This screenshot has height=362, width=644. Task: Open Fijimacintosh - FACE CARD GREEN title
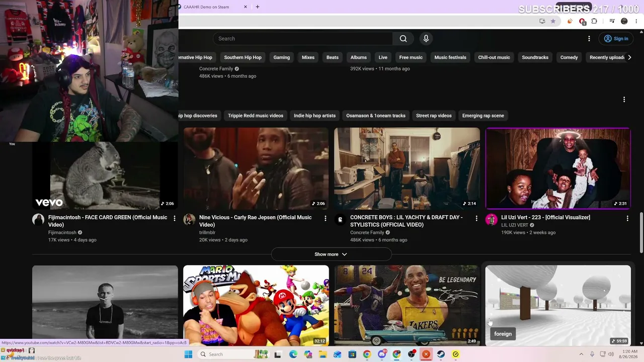(x=108, y=221)
